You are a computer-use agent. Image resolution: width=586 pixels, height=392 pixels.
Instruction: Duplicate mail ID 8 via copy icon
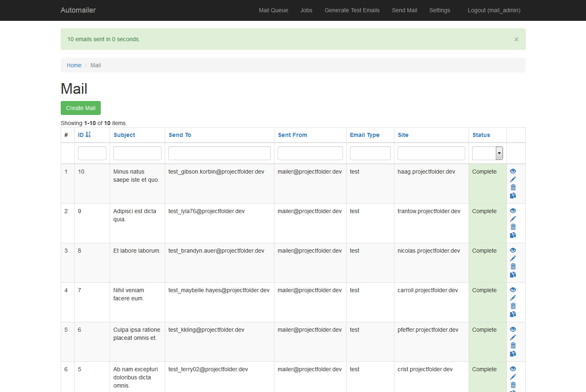pyautogui.click(x=513, y=275)
